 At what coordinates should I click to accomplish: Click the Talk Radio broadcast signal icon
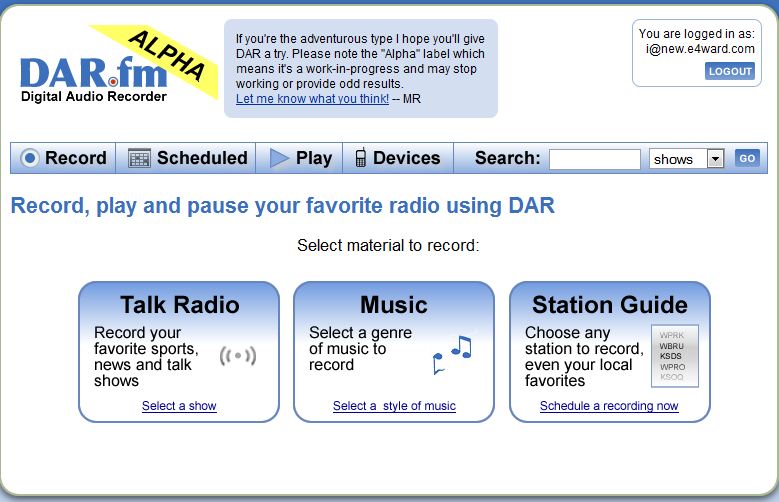238,355
